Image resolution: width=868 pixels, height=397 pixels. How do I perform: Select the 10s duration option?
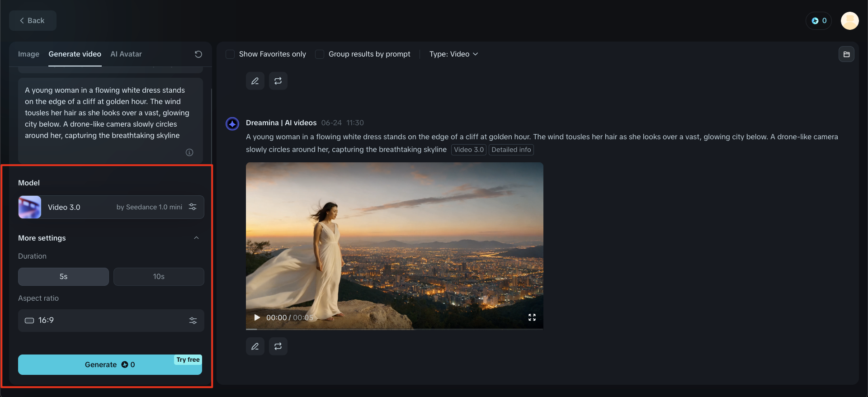[159, 277]
